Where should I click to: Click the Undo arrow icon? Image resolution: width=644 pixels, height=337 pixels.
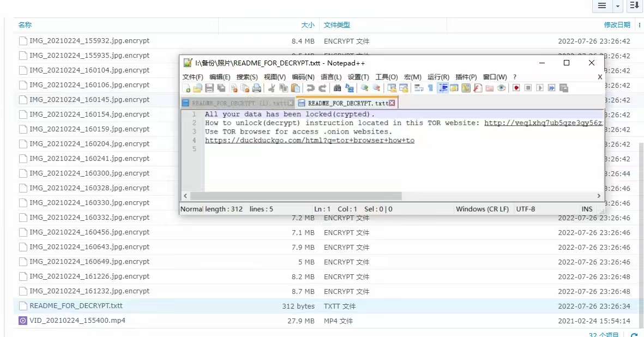pyautogui.click(x=310, y=88)
